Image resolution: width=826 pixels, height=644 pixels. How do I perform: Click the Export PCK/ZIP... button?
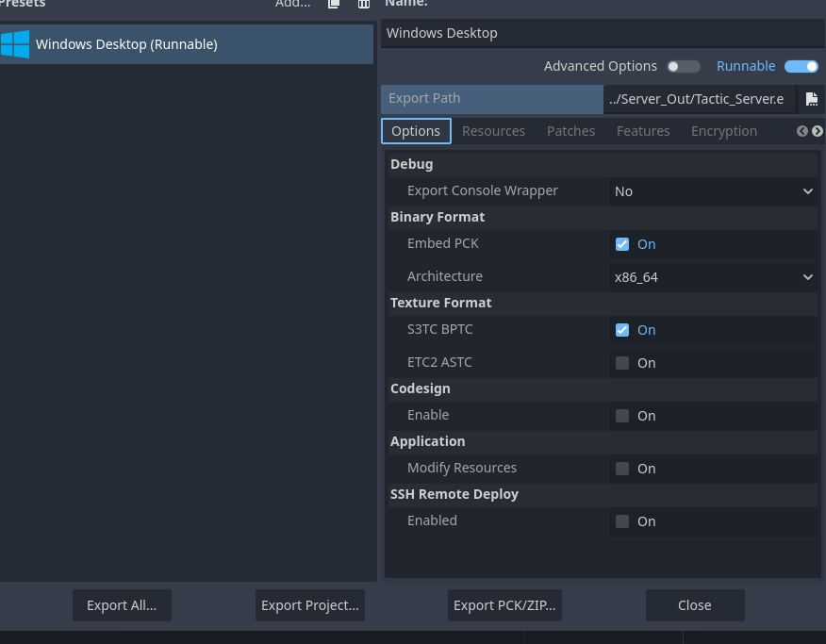[x=504, y=605]
